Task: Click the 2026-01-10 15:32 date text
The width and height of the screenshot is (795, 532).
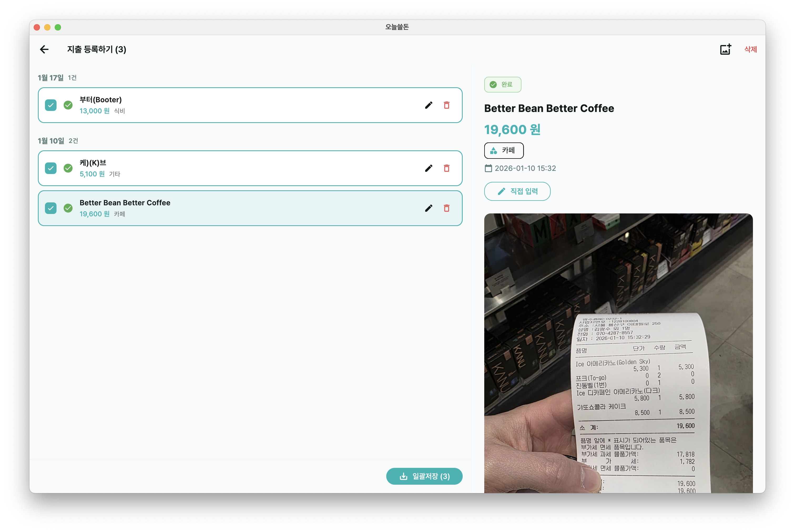Action: click(525, 168)
